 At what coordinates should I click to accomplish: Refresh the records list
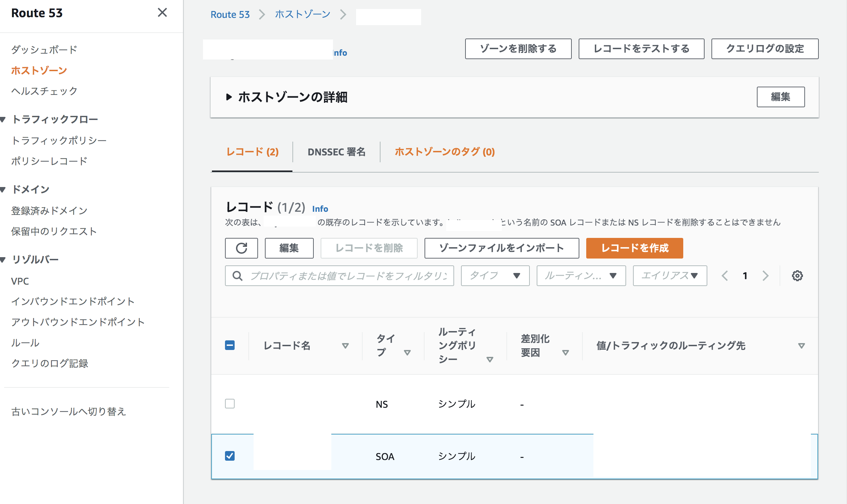[241, 248]
